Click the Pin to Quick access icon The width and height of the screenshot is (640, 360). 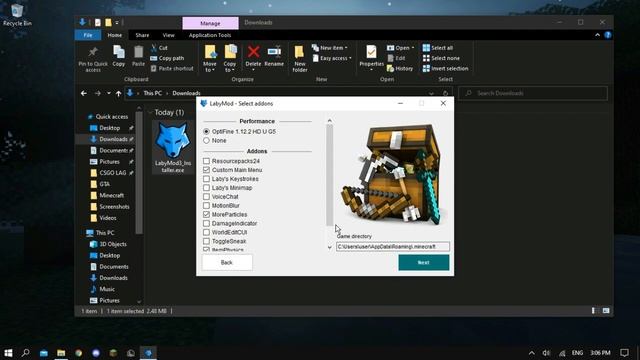(93, 52)
